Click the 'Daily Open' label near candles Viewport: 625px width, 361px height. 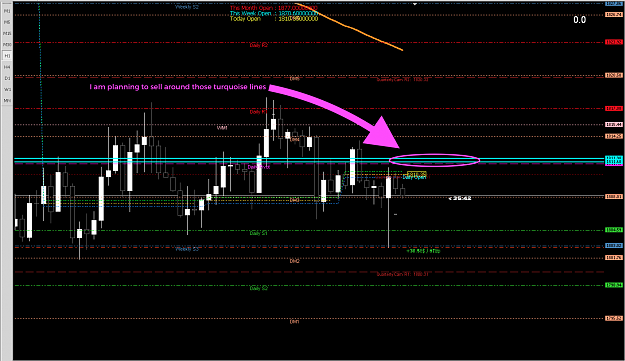point(414,177)
